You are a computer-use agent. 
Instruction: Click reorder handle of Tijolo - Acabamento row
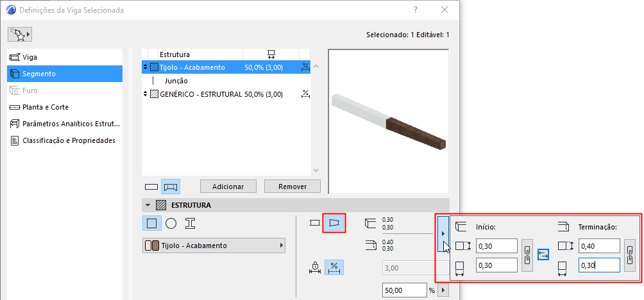(x=145, y=67)
